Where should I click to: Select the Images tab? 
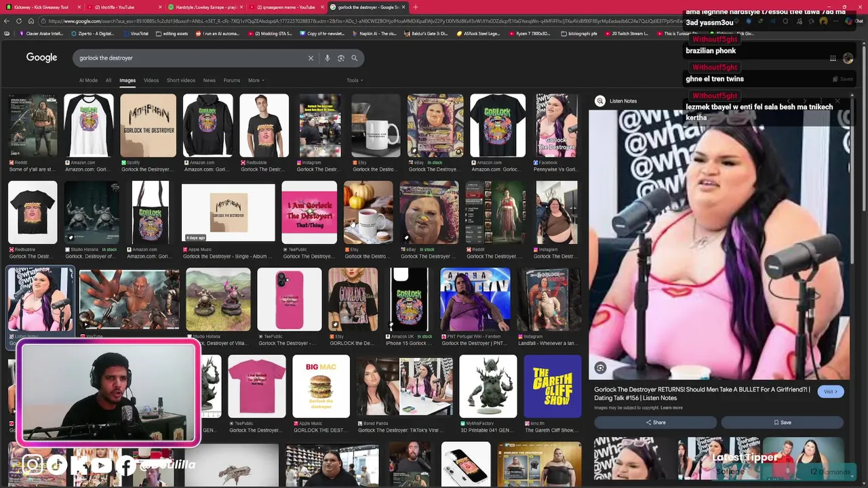(x=127, y=81)
